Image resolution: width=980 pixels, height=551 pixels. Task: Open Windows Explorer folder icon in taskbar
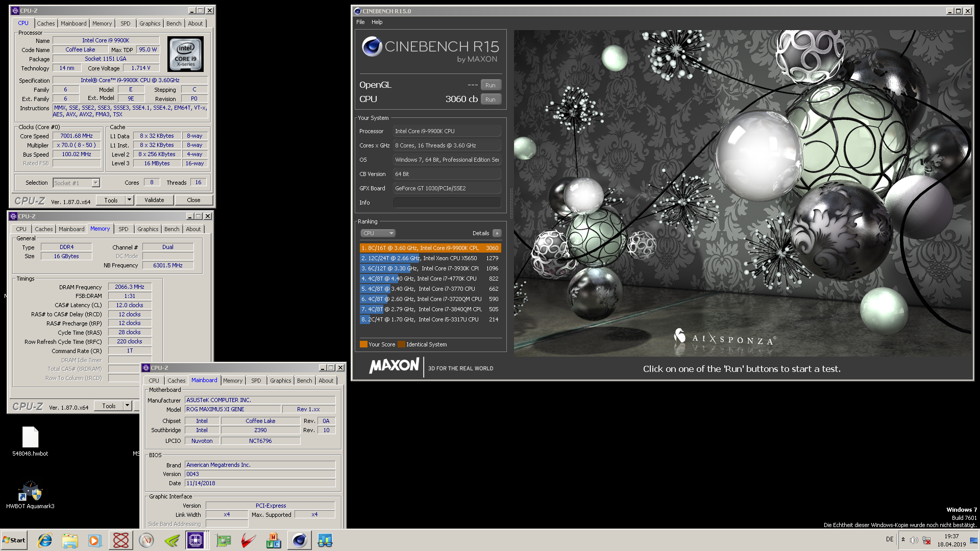pyautogui.click(x=70, y=540)
